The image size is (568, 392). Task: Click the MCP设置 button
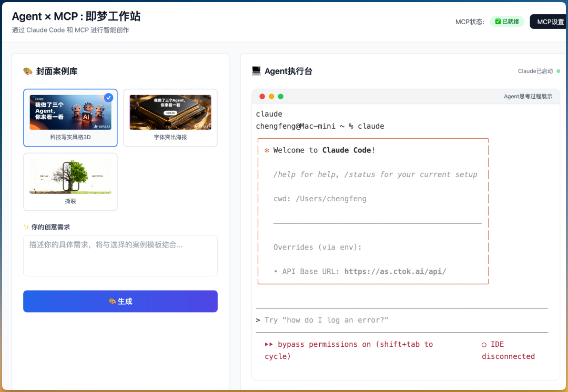click(x=549, y=22)
